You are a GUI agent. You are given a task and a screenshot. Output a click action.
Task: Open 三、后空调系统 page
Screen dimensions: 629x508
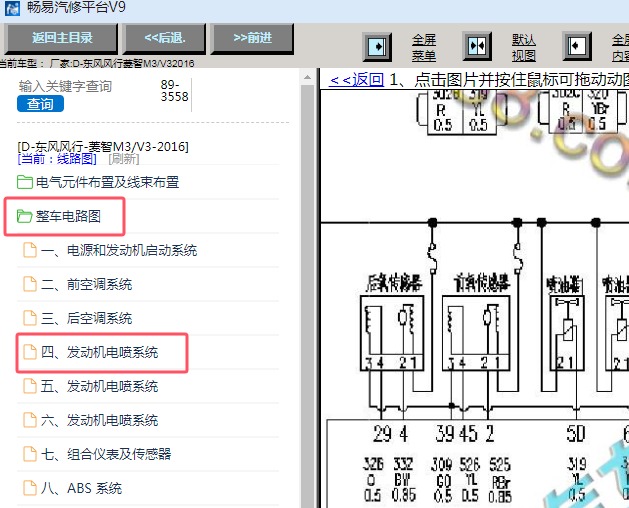pos(86,319)
